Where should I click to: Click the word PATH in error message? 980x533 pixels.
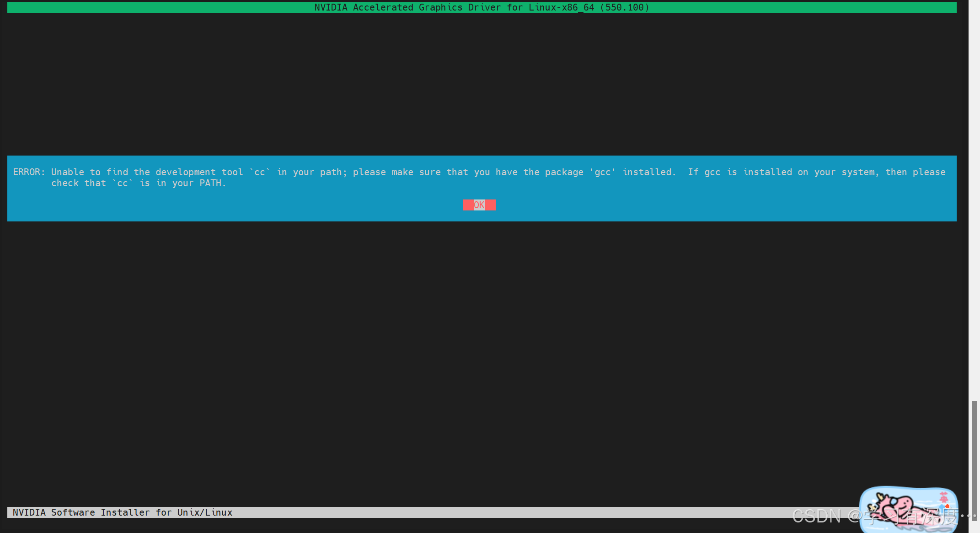(210, 183)
